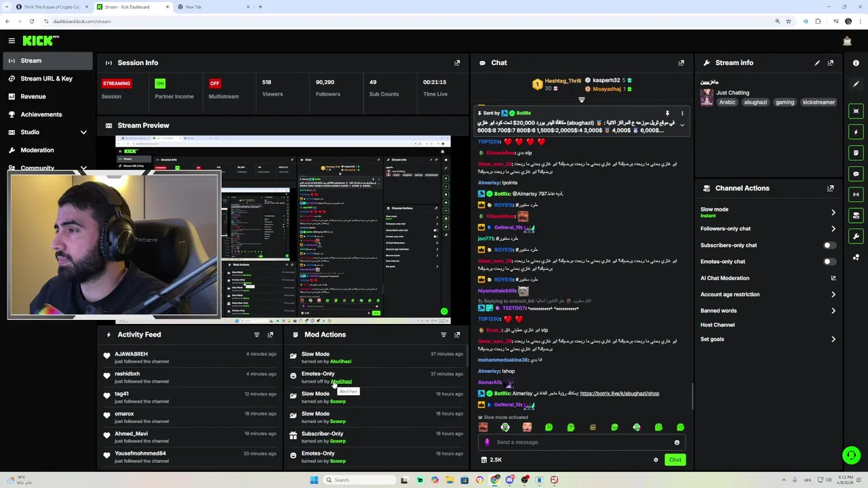
Task: Open the emoji picker in message box
Action: pyautogui.click(x=677, y=443)
